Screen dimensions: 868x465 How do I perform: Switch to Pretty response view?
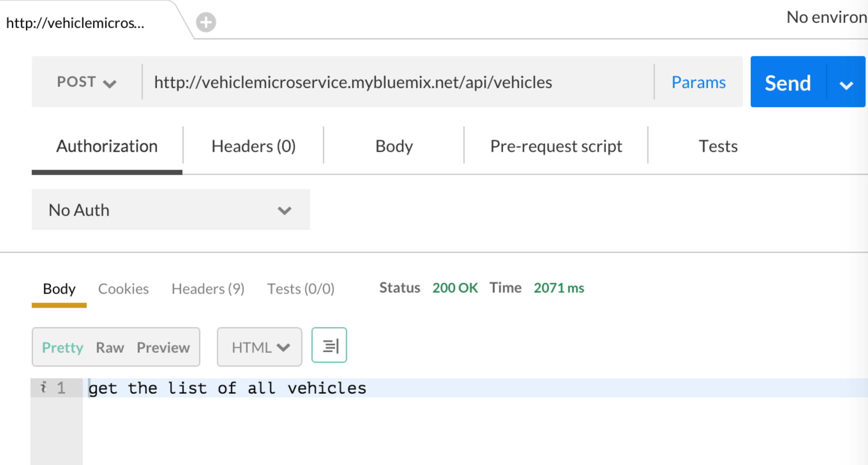pyautogui.click(x=62, y=348)
